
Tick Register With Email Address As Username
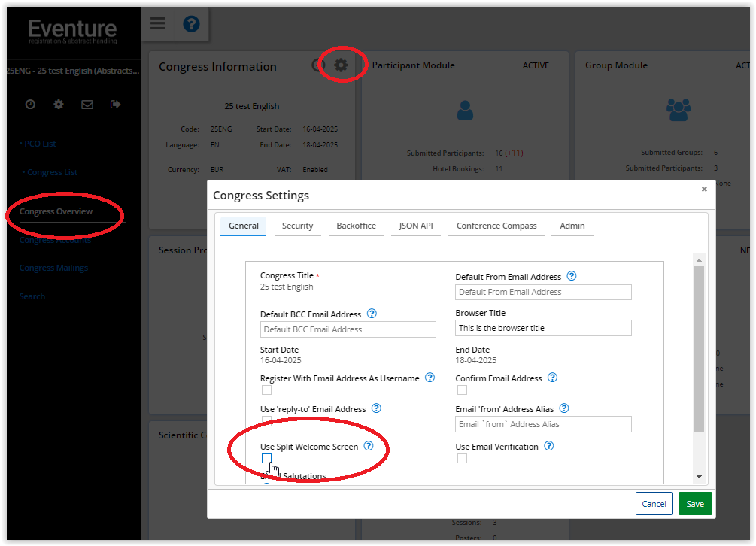coord(266,390)
